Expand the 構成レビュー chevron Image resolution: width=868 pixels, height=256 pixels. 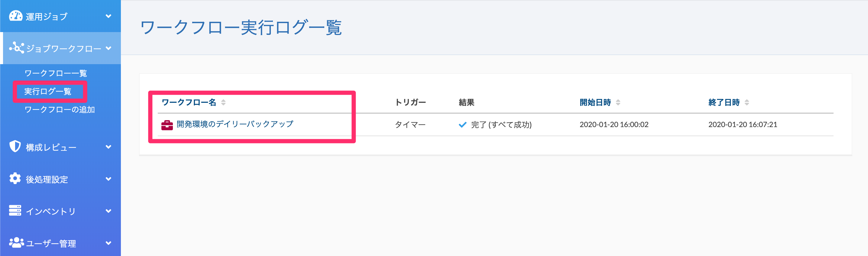[x=108, y=147]
